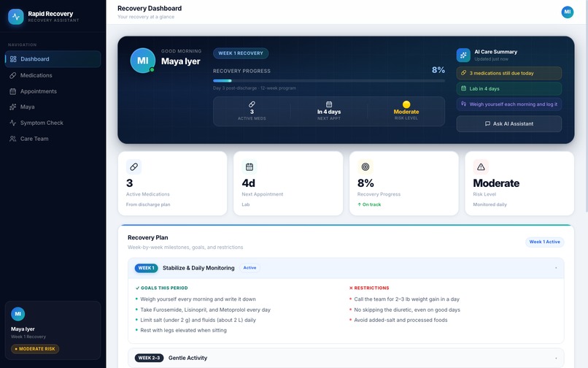Click the chat bubble icon on Ask AI Assistant
The width and height of the screenshot is (588, 368).
(x=487, y=123)
